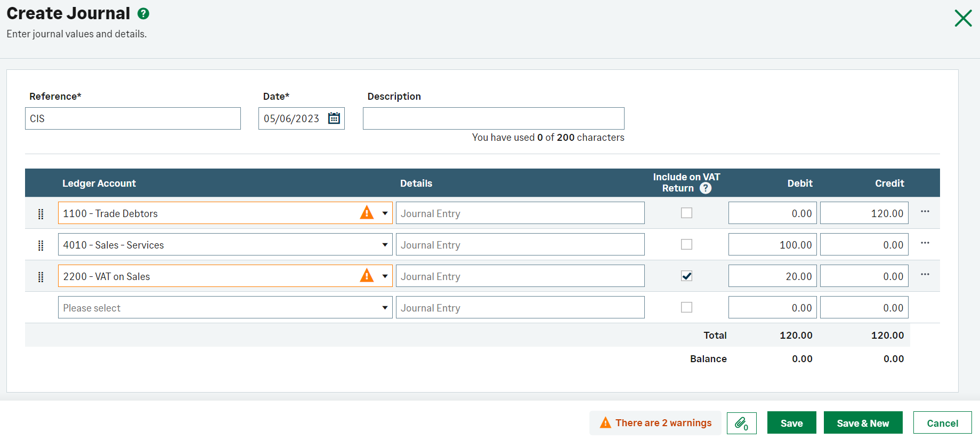This screenshot has height=439, width=980.
Task: Click Debit field of the empty row
Action: [773, 308]
